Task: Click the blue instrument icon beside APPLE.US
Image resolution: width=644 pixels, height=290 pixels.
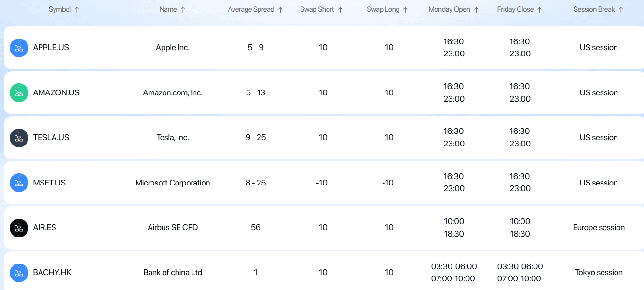Action: point(19,47)
